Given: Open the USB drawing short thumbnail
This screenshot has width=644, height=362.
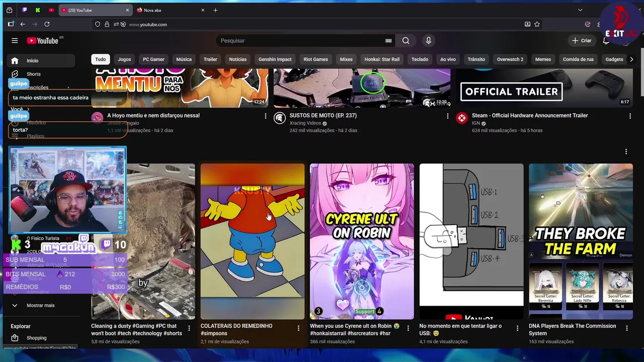Looking at the screenshot, I should pos(471,241).
